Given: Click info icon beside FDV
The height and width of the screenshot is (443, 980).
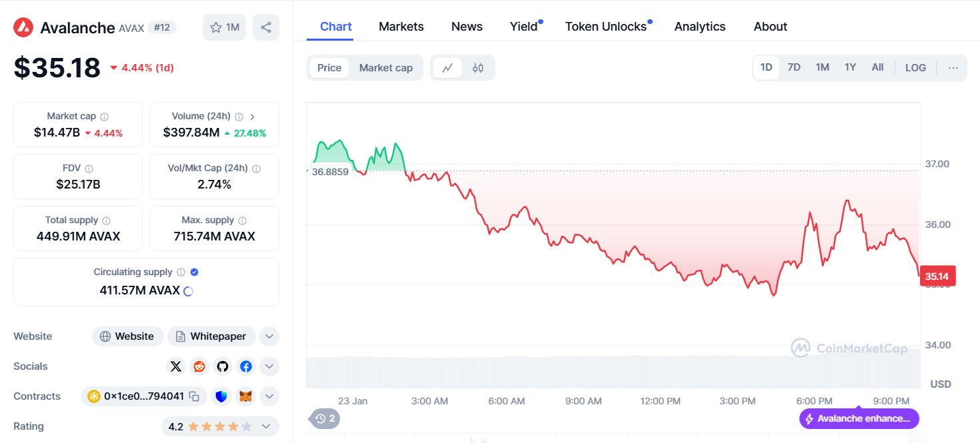Looking at the screenshot, I should (x=89, y=169).
